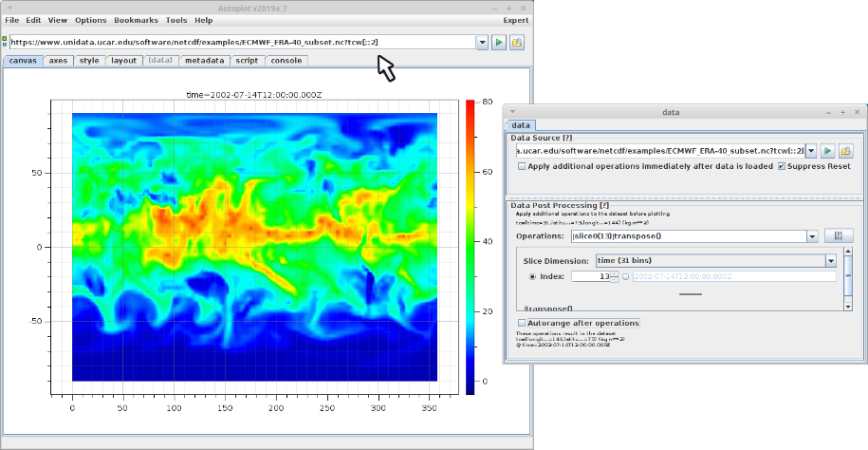Click green play button in data window

point(827,150)
